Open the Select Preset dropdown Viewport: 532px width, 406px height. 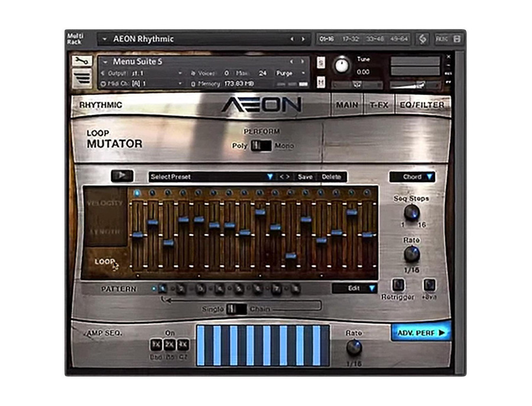[211, 177]
